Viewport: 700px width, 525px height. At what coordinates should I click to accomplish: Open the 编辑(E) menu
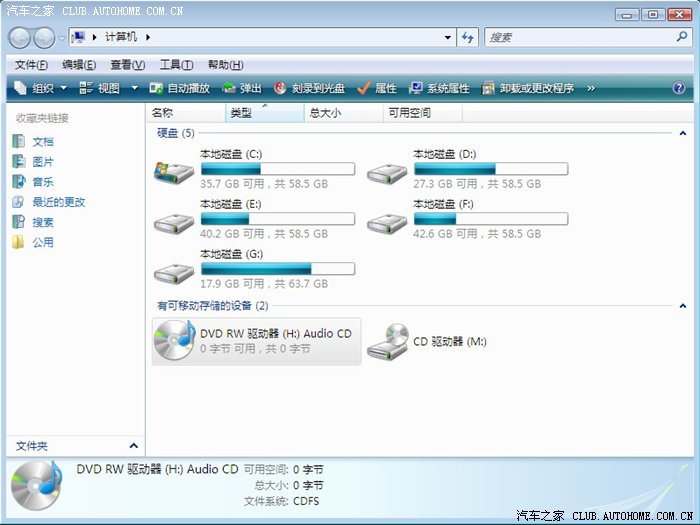pos(79,65)
